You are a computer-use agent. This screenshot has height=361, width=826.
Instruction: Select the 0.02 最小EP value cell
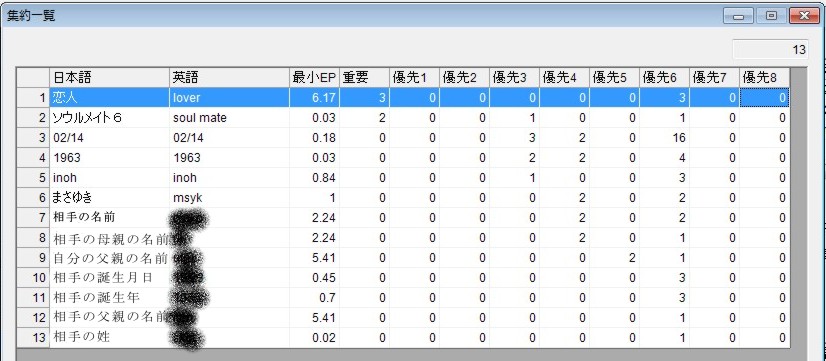314,338
